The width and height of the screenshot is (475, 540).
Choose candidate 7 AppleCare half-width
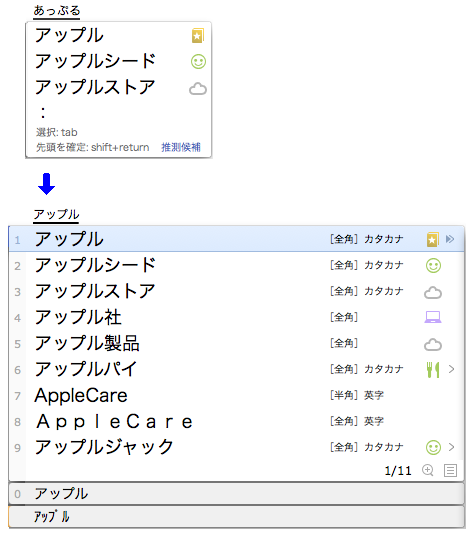click(236, 395)
